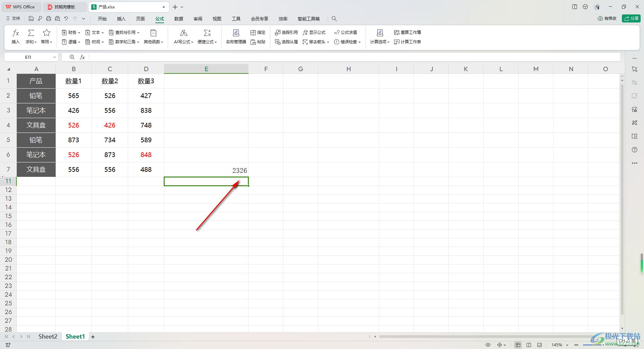Click Recalculate Workbook button
This screenshot has height=349, width=644.
click(408, 33)
